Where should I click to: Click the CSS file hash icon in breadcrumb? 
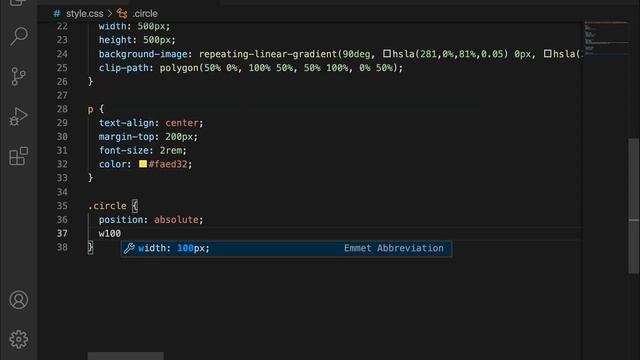pos(57,13)
